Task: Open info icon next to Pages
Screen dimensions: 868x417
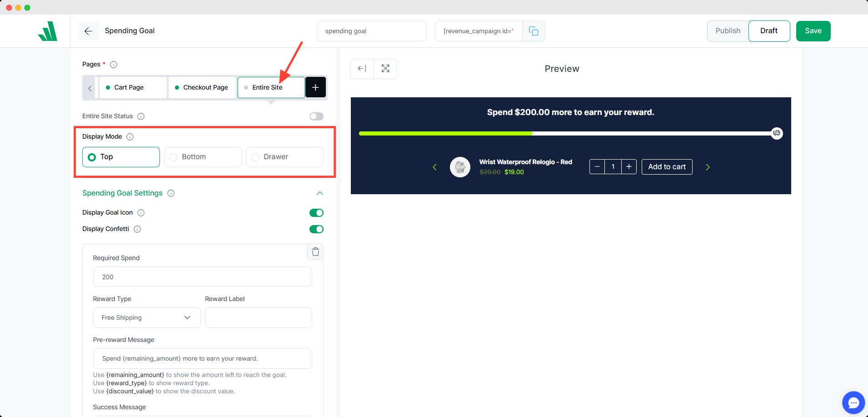Action: coord(114,65)
